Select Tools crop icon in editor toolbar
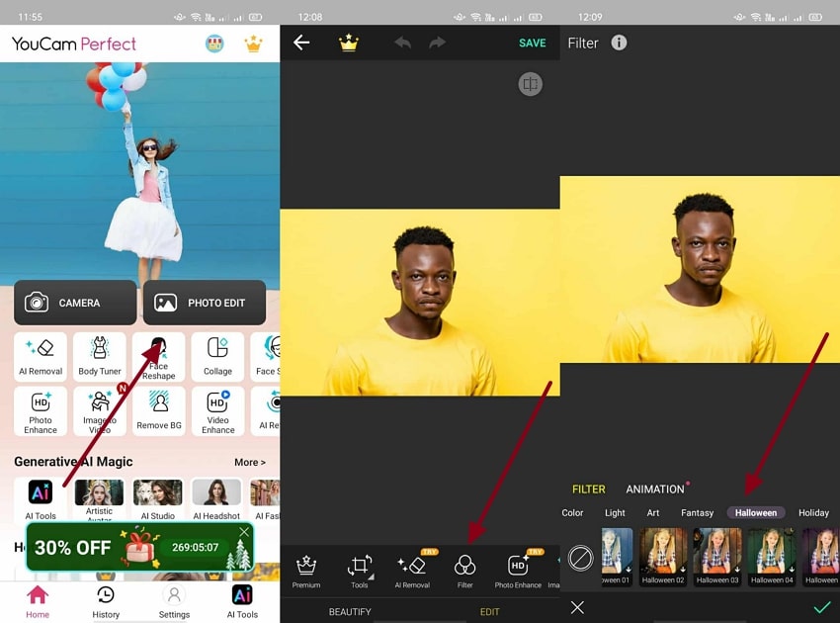Screen dimensions: 840x623 pos(360,572)
